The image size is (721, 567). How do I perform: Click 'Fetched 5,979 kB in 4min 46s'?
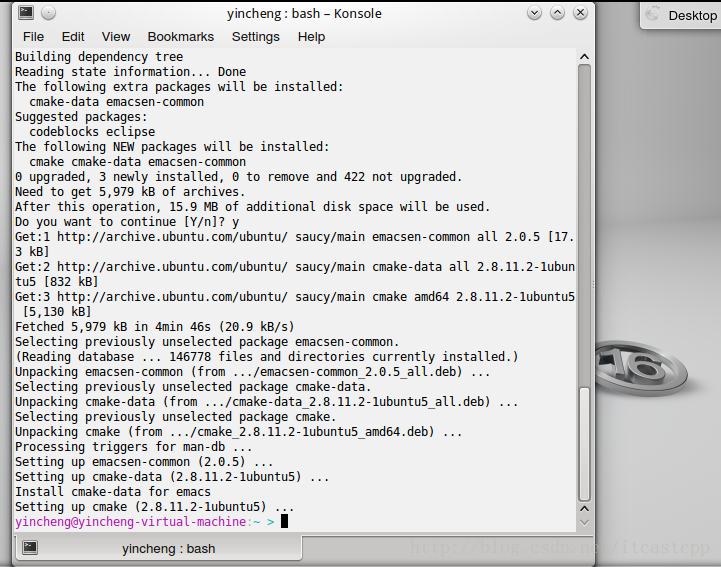coord(113,326)
